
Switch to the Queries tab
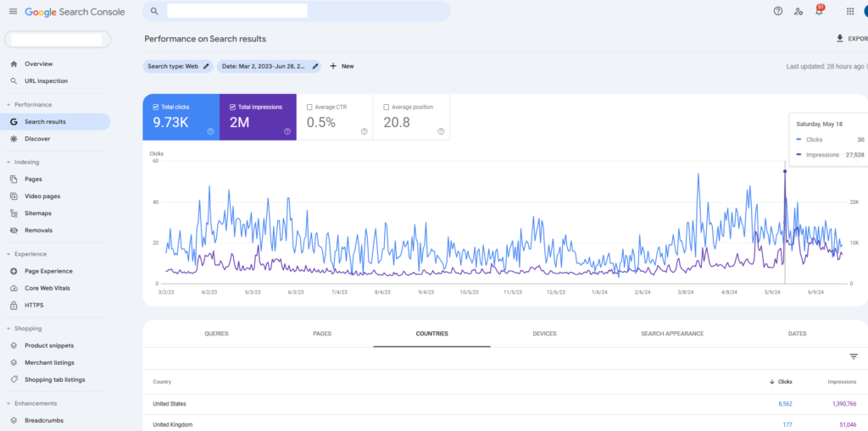(216, 334)
